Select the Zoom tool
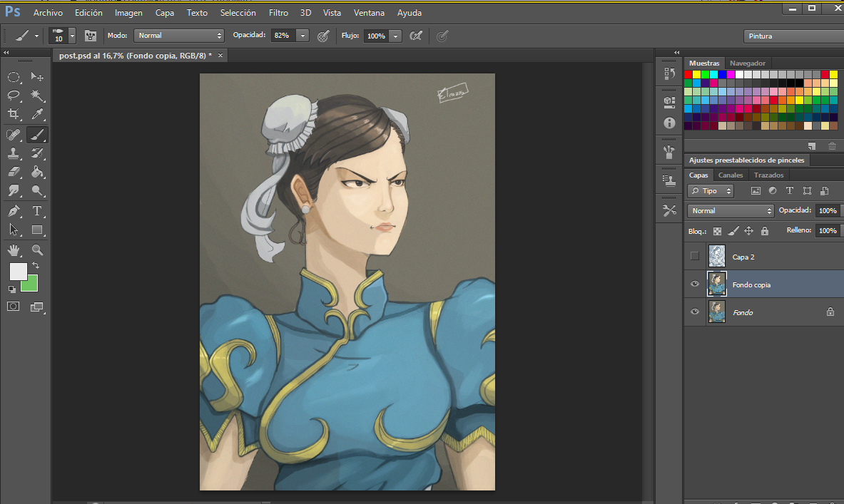This screenshot has height=504, width=844. coord(37,250)
